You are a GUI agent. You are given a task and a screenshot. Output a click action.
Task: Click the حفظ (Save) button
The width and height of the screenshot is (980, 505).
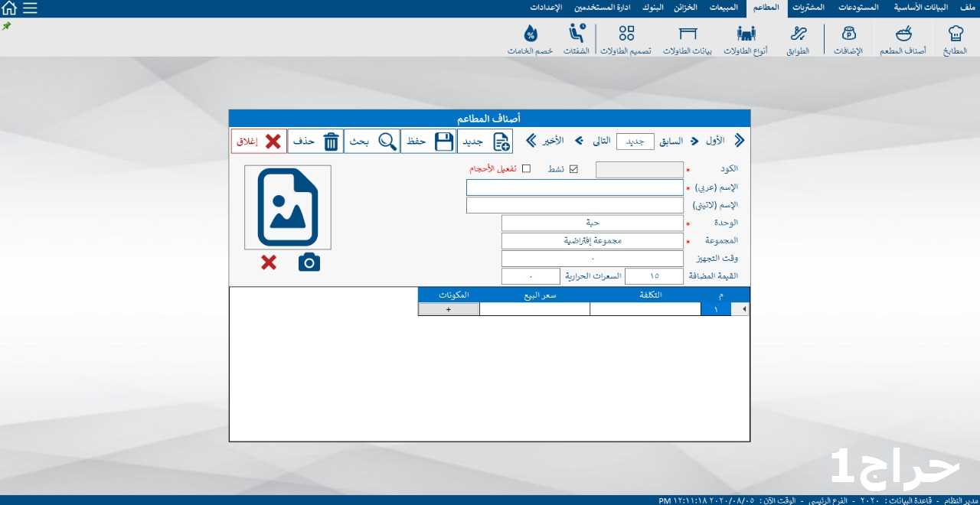[x=429, y=142]
